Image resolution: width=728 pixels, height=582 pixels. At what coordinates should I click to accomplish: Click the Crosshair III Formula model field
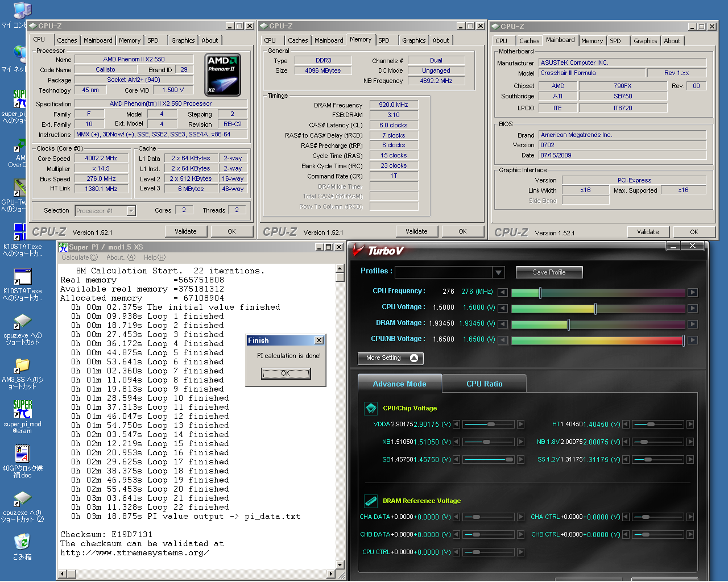(x=592, y=73)
